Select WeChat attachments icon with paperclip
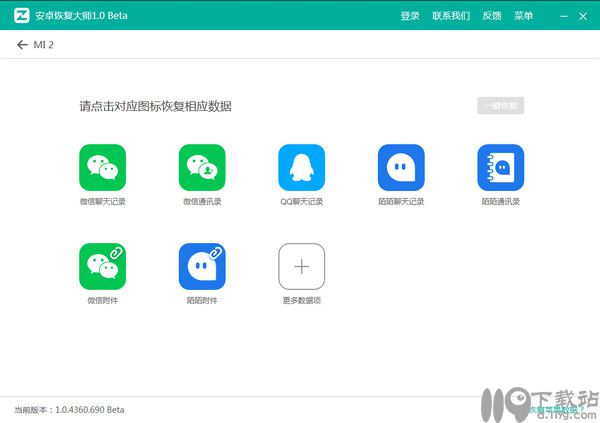600x423 pixels. pos(103,266)
